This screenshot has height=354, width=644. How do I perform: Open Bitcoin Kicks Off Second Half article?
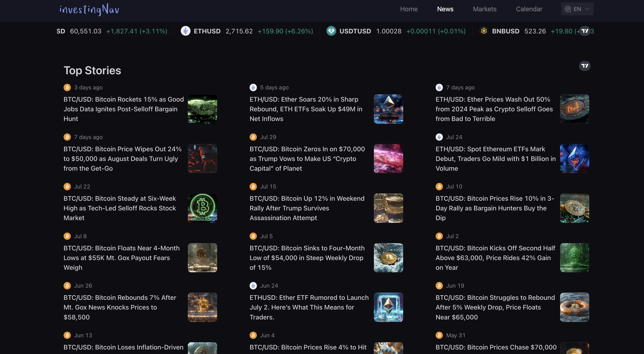click(x=495, y=258)
